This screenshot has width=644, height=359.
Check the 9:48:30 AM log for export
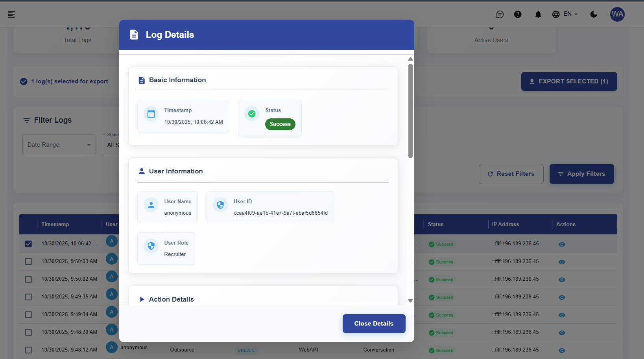[x=28, y=332]
